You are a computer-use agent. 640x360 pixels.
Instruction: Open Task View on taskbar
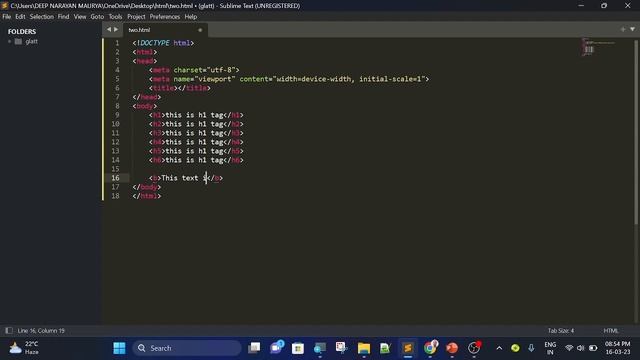[254, 348]
